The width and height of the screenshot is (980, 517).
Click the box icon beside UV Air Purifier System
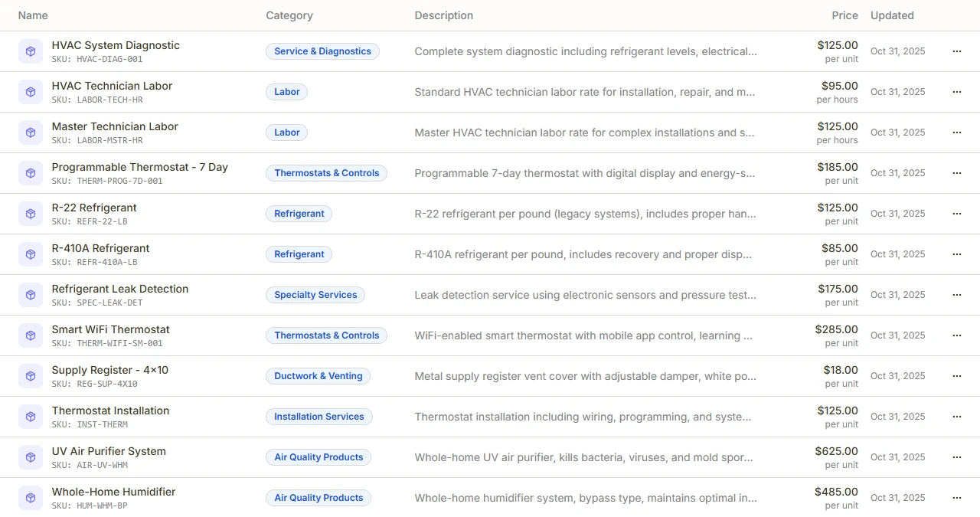(31, 457)
